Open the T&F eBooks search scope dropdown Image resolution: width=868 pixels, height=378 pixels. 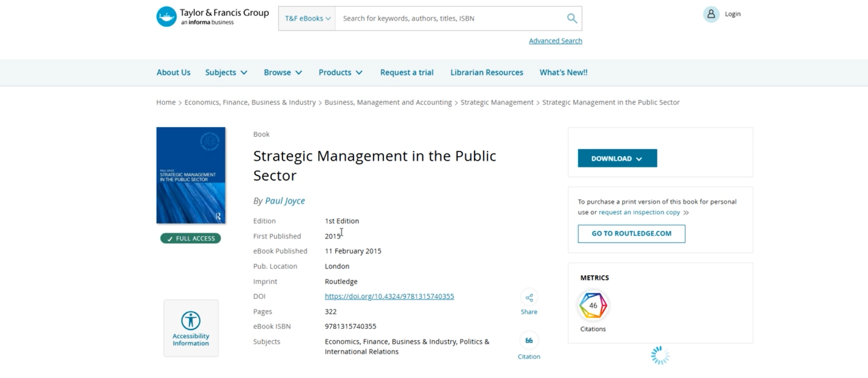coord(307,18)
